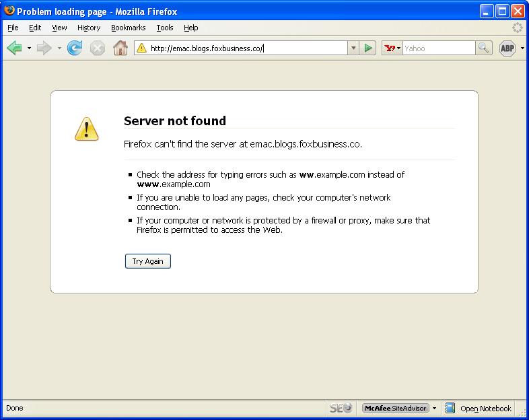
Task: Click the McAfee SiteAdvisor button
Action: [x=395, y=408]
